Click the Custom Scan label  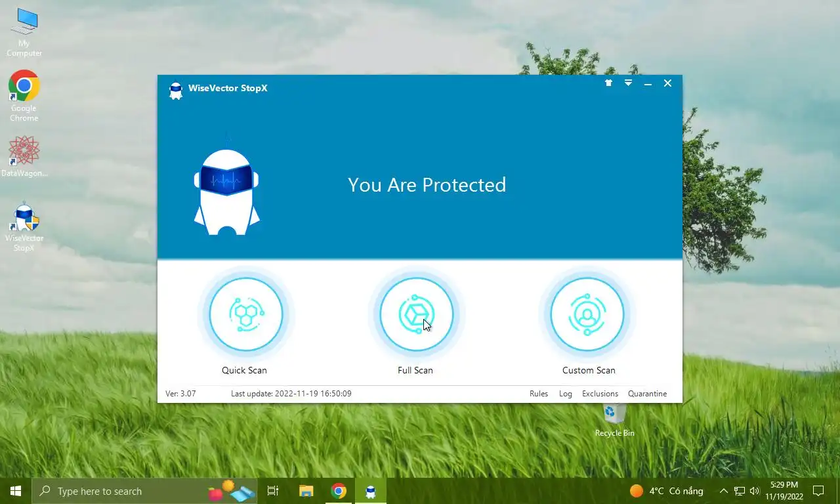589,370
